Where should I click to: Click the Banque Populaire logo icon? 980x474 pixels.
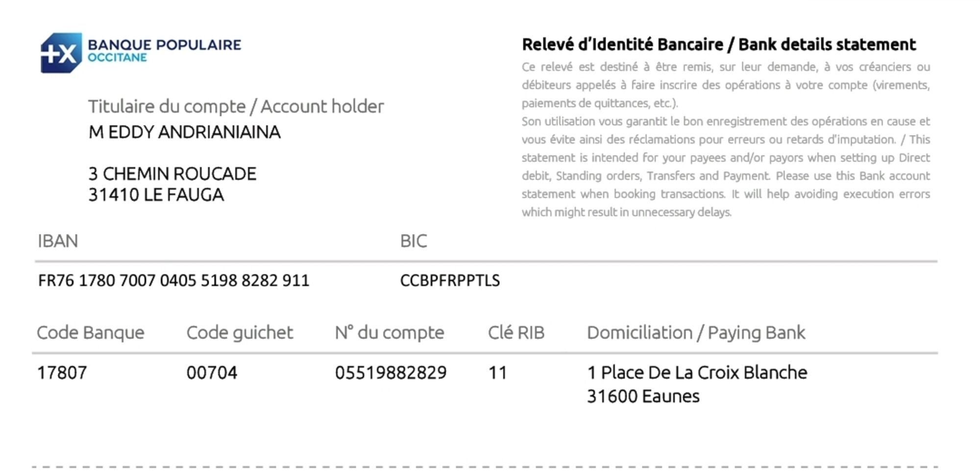(61, 53)
